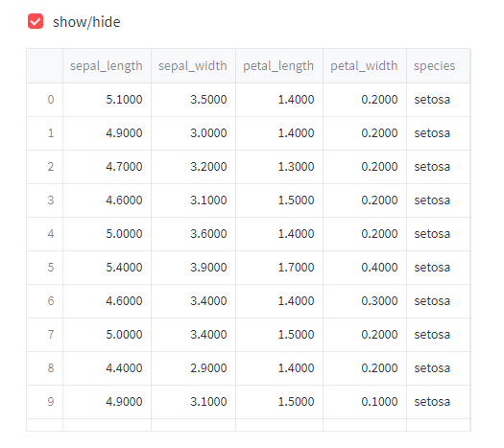Click sepal_length value 4.6000 in row 6
Image resolution: width=504 pixels, height=448 pixels.
(x=124, y=301)
